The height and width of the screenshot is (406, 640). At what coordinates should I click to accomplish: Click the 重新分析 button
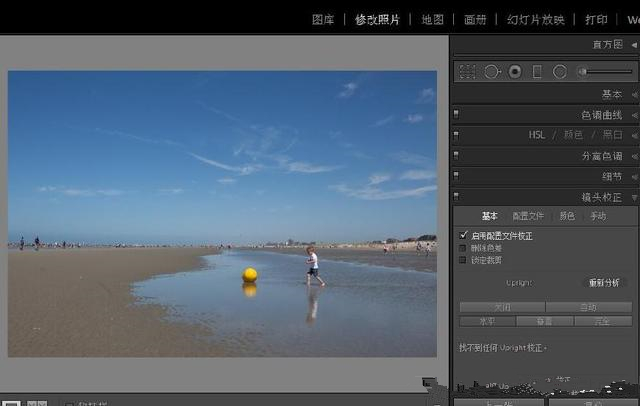604,283
